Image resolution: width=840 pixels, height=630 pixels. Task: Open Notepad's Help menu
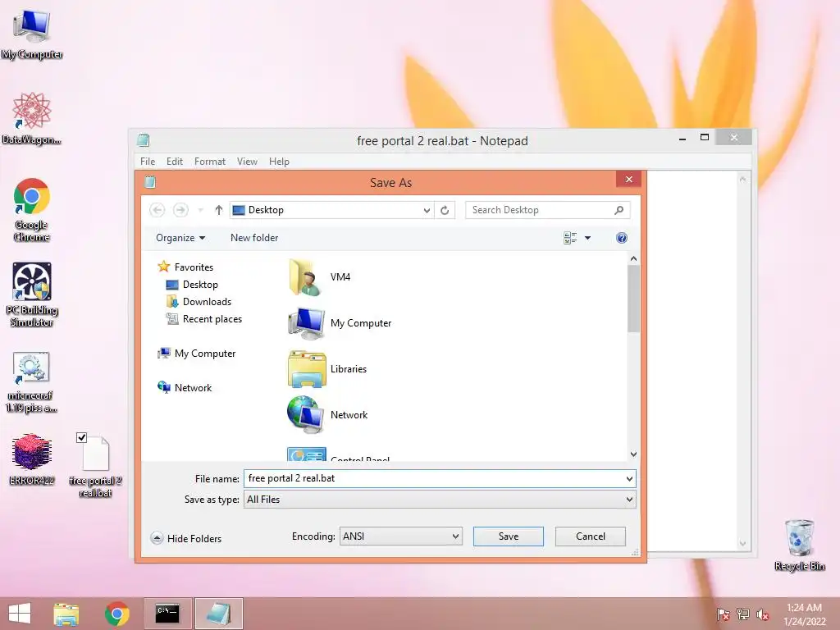click(279, 162)
